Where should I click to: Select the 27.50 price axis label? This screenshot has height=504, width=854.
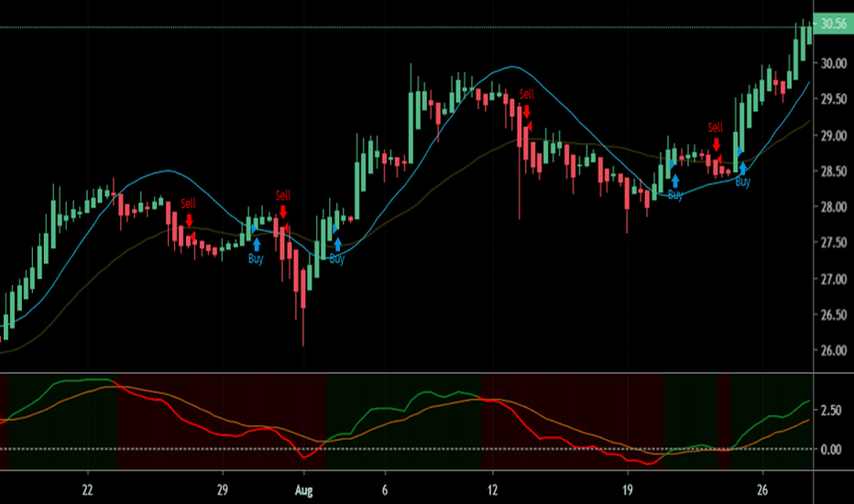(x=834, y=243)
